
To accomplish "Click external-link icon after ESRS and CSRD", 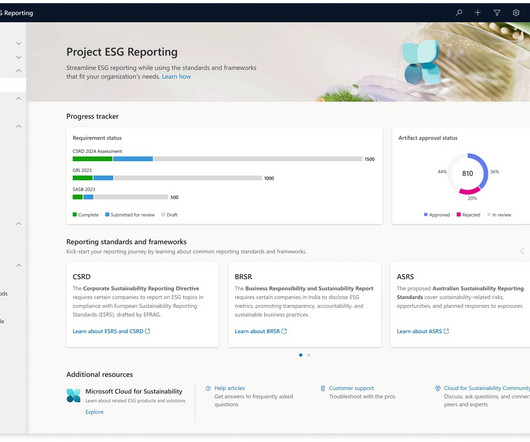I will tap(147, 331).
